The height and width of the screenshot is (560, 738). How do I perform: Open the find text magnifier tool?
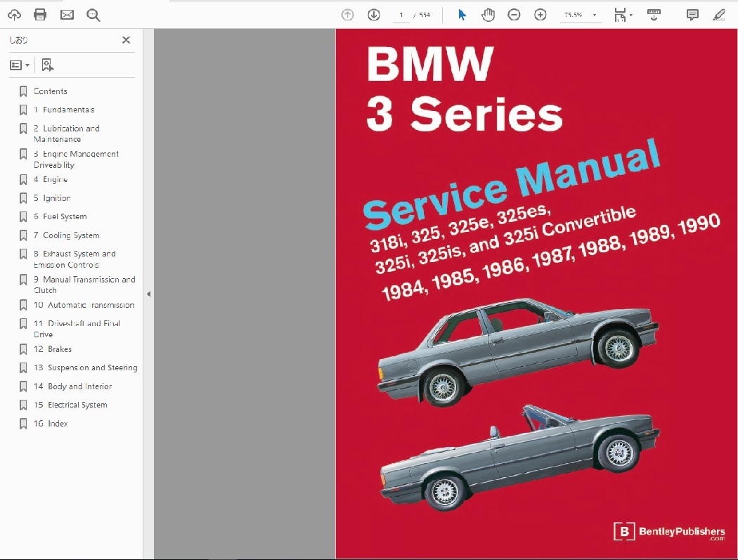pyautogui.click(x=93, y=15)
